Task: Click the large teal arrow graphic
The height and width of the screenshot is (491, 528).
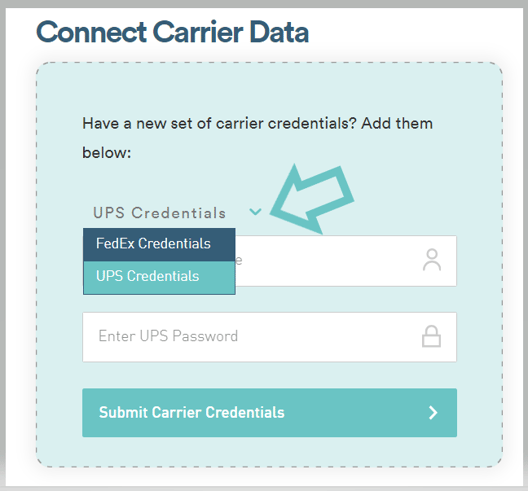Action: tap(312, 199)
